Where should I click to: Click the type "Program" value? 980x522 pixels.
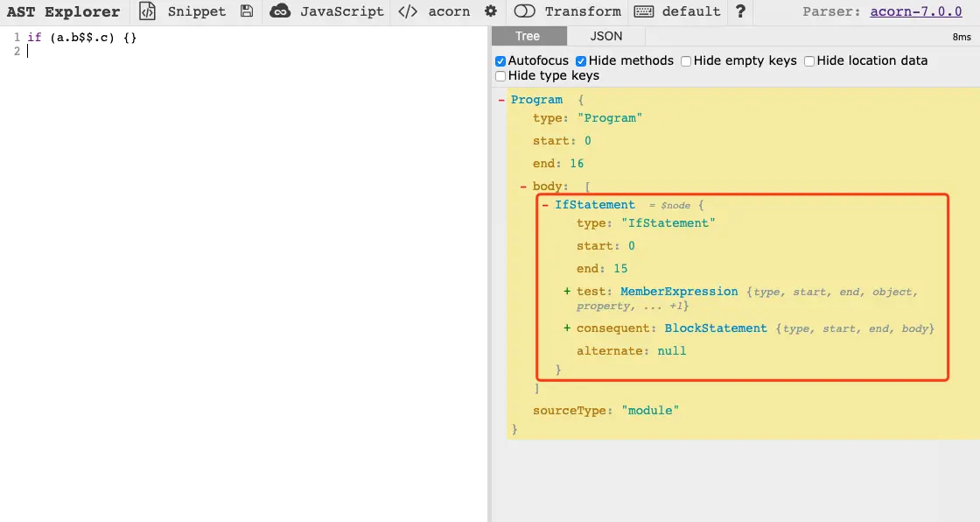[610, 118]
